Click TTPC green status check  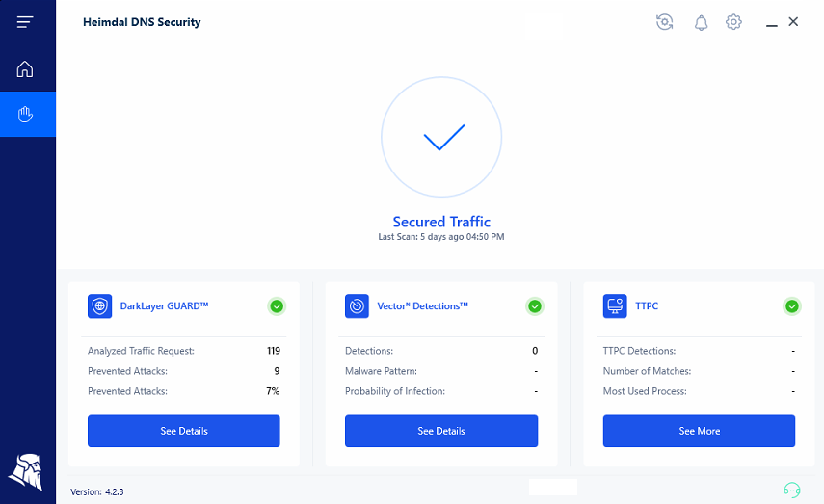[x=792, y=305]
